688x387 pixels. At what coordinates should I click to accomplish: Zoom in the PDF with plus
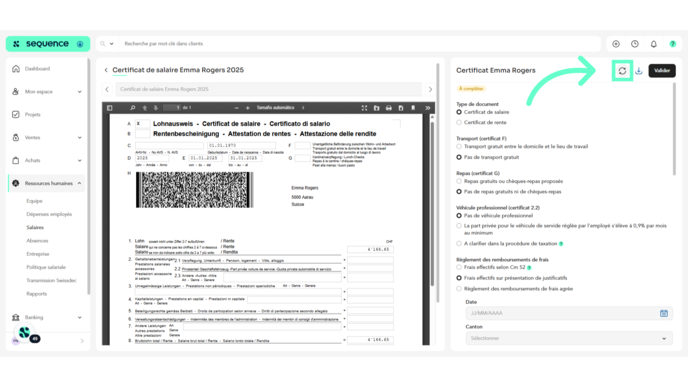pos(247,108)
